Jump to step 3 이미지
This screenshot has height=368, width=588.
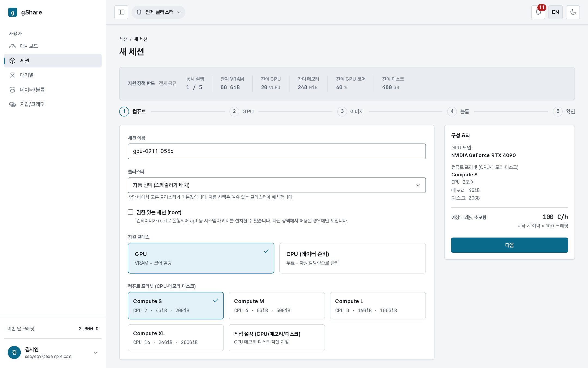(x=351, y=111)
